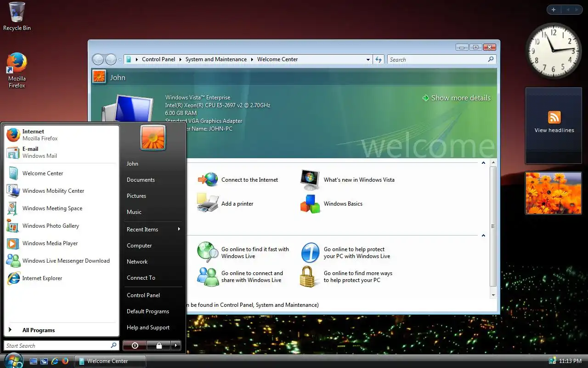The width and height of the screenshot is (588, 368).
Task: Open breadcrumb arrow after System and Maintenance
Action: coord(252,59)
